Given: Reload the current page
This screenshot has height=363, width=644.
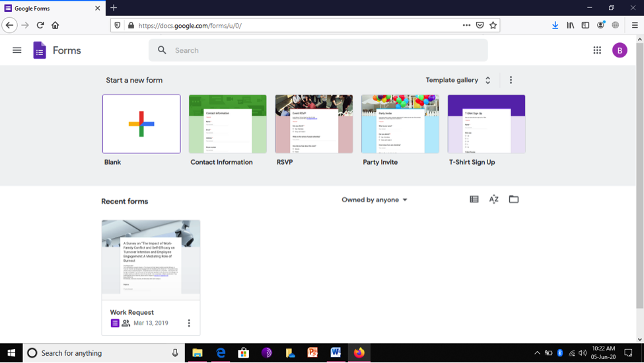Looking at the screenshot, I should tap(40, 25).
